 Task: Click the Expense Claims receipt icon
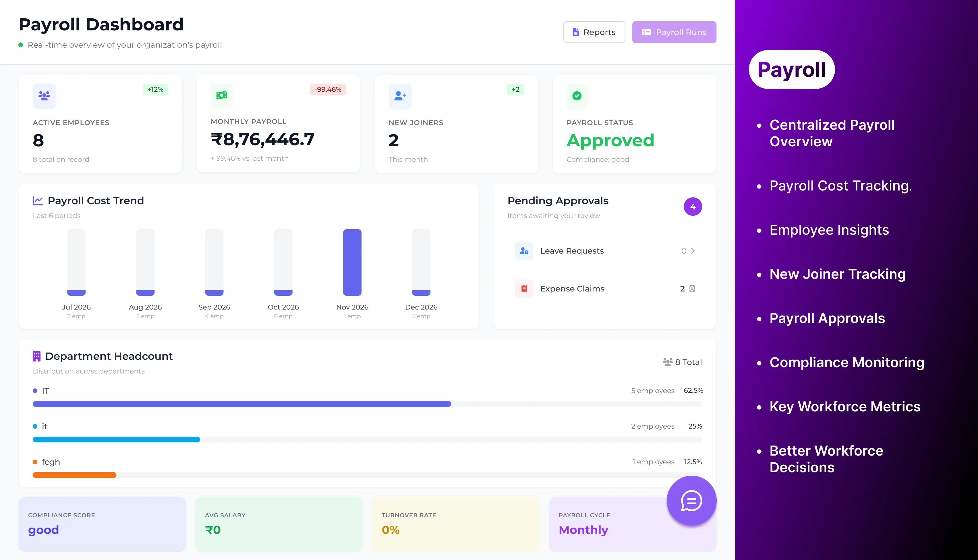[524, 288]
